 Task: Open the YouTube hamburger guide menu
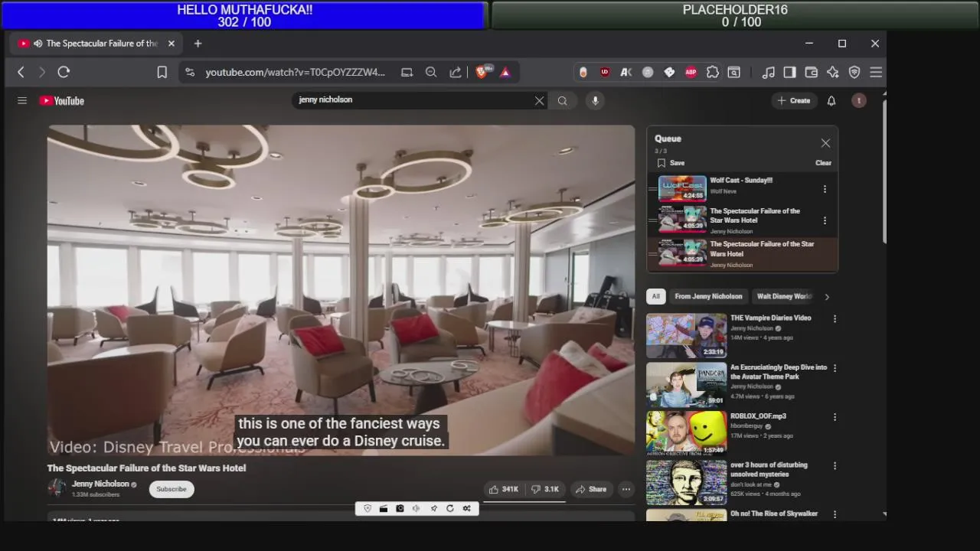point(22,100)
